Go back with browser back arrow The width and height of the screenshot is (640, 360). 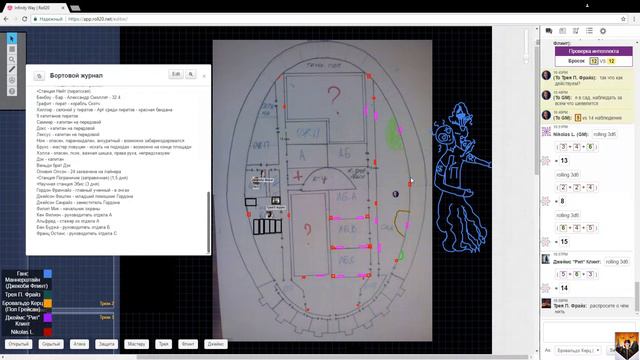point(6,19)
